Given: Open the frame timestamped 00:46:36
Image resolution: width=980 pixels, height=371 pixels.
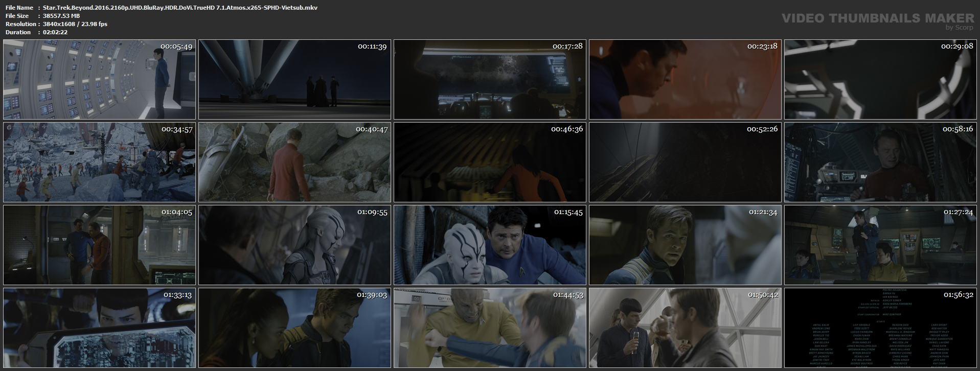Looking at the screenshot, I should (x=490, y=163).
